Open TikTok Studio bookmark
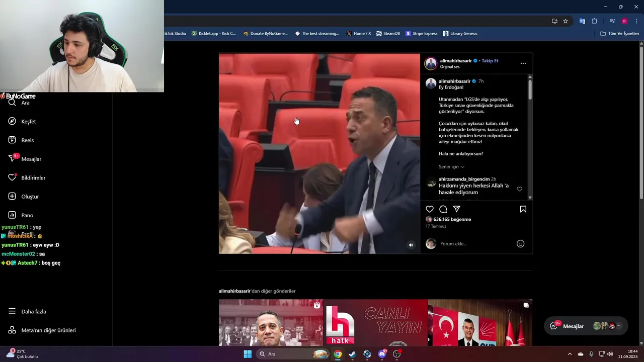 (175, 34)
